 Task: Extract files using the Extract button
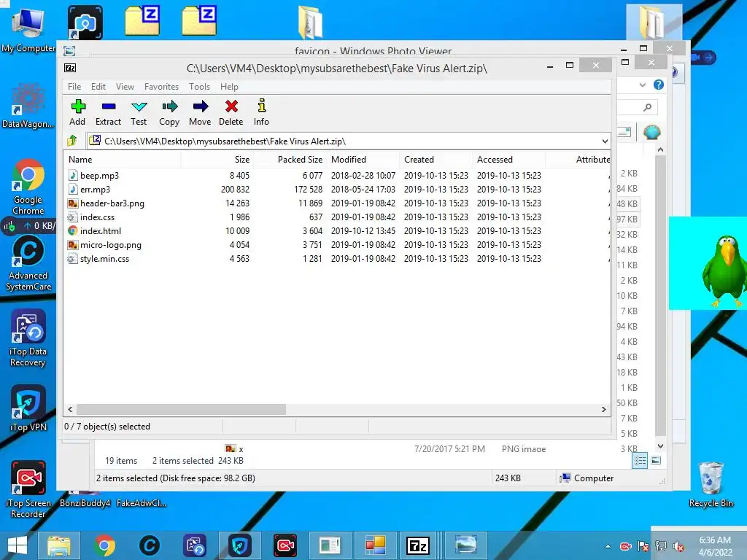[108, 112]
